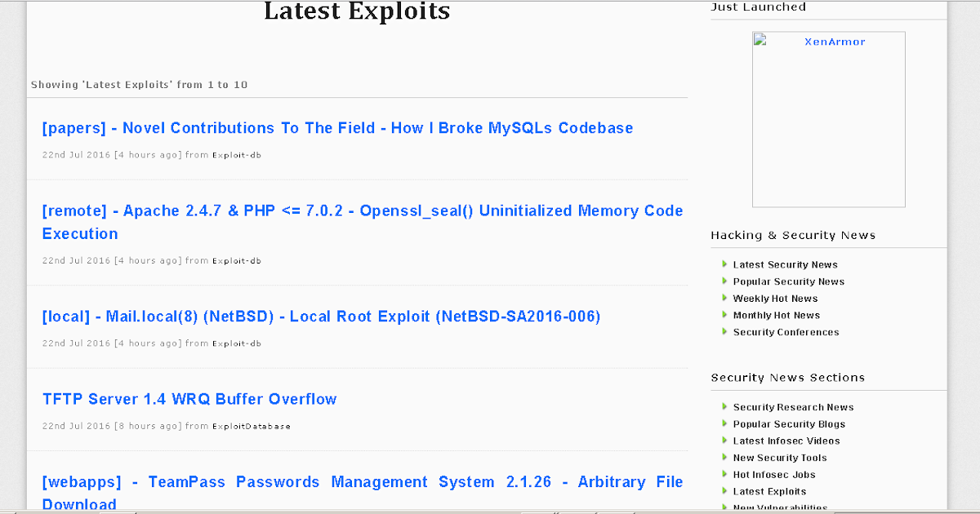Select Popular Security Blogs in the sidebar
This screenshot has height=514, width=980.
[x=788, y=423]
